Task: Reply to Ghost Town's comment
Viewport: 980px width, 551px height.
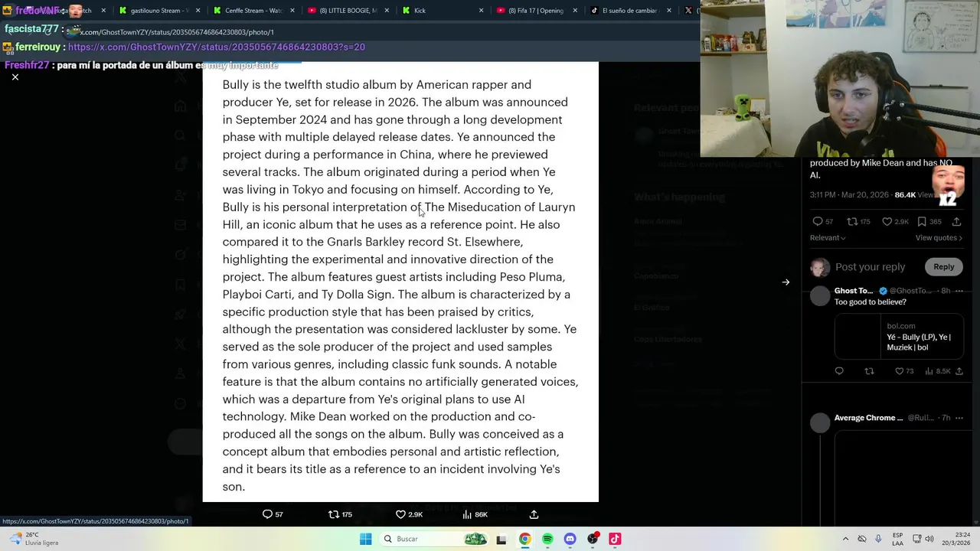Action: coord(839,371)
